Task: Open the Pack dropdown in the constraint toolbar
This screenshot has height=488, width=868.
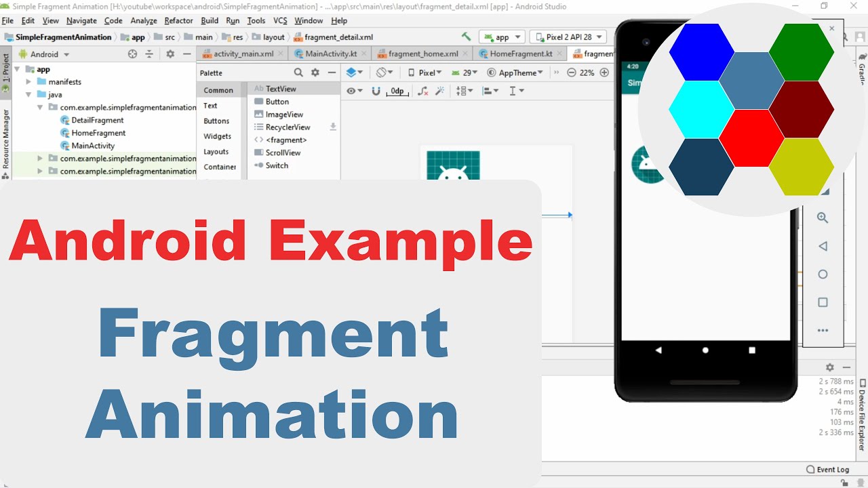Action: 465,91
